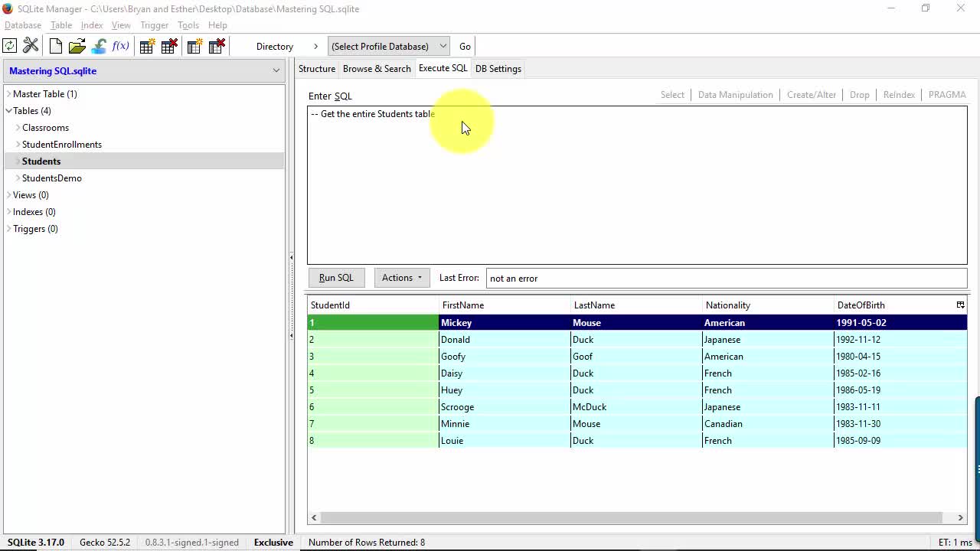Screen dimensions: 980x551
Task: Collapse the Tables (4) tree node
Action: (8, 111)
